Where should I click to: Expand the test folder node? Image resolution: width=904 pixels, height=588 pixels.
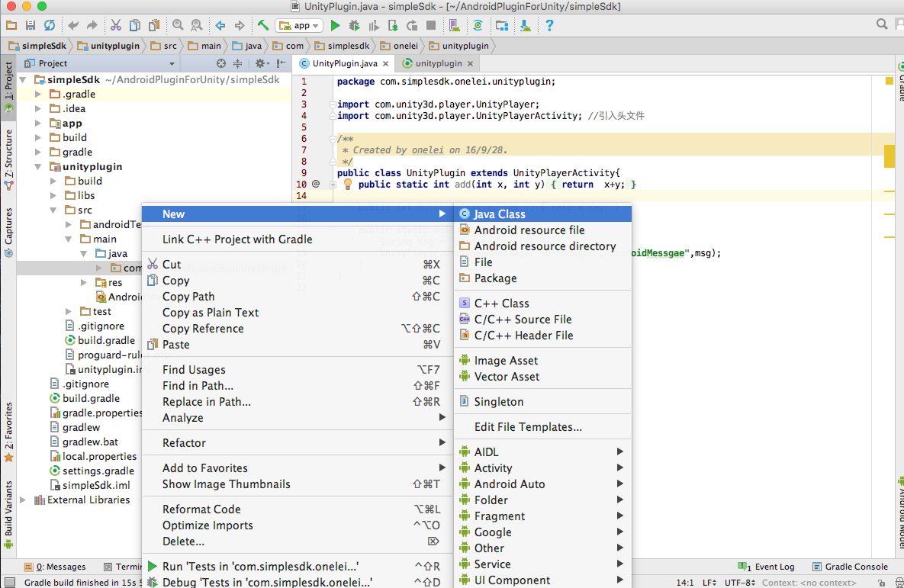(69, 311)
